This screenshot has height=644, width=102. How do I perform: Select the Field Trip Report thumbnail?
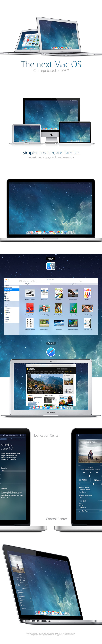[x=44, y=323]
